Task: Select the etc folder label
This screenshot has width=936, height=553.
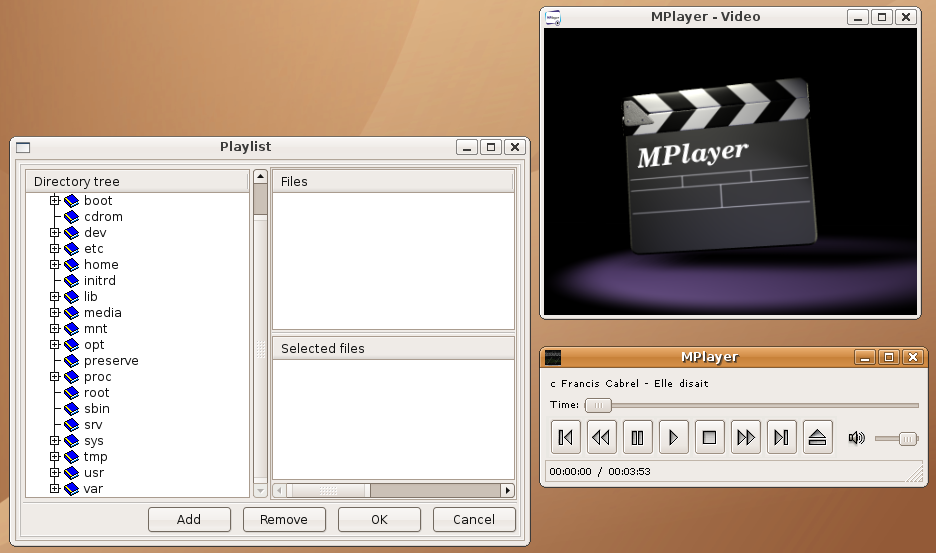Action: [94, 248]
